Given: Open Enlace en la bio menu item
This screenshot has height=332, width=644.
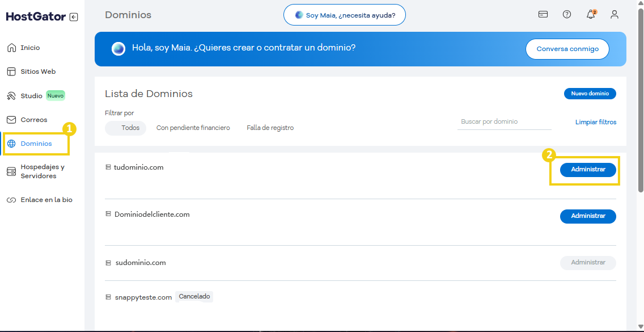Looking at the screenshot, I should click(46, 200).
